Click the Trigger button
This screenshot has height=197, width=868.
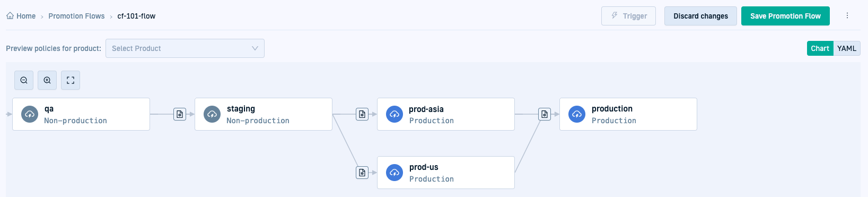tap(628, 16)
